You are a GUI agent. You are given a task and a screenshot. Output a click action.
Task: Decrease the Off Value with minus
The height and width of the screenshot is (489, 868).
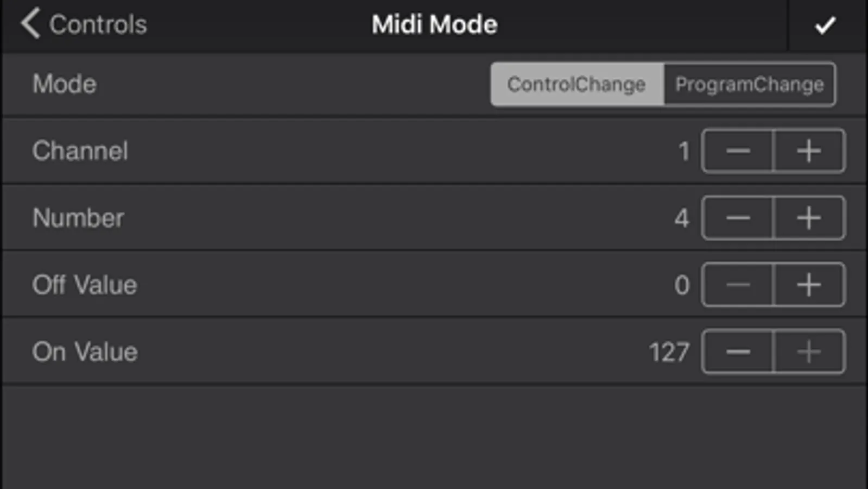coord(738,285)
